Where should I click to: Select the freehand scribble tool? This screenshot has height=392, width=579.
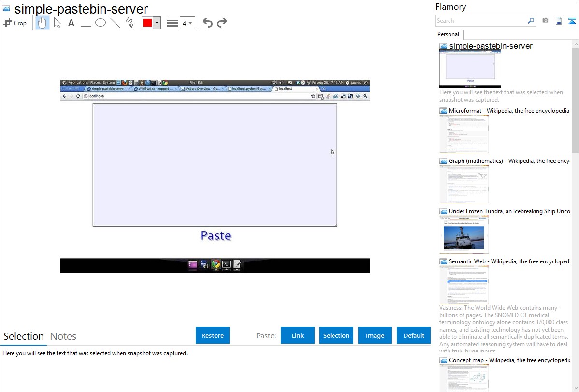[130, 23]
